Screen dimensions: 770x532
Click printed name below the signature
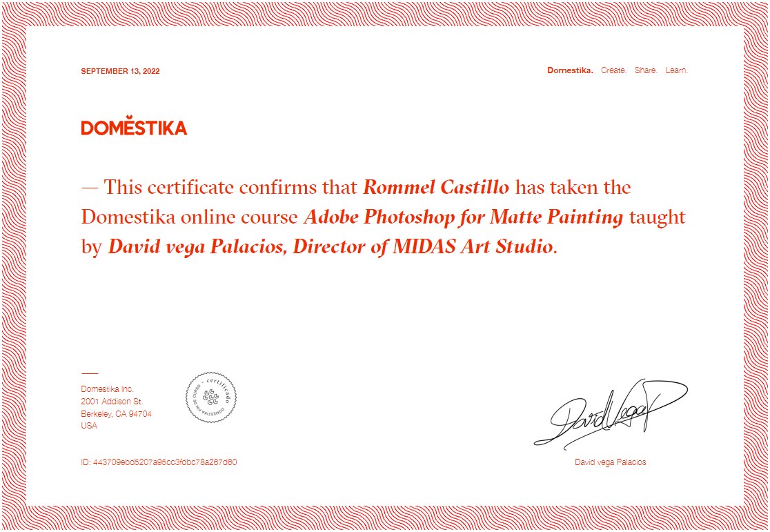coord(610,462)
